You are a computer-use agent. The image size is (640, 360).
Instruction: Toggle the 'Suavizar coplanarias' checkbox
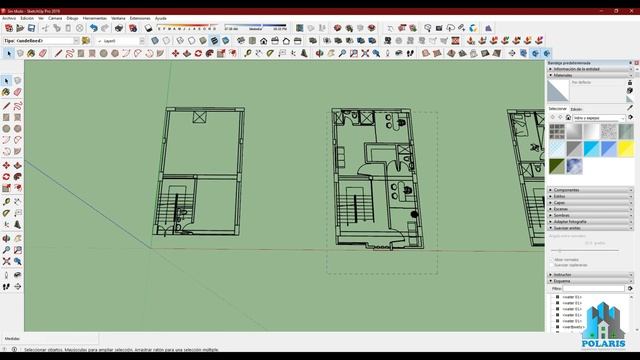coord(552,265)
